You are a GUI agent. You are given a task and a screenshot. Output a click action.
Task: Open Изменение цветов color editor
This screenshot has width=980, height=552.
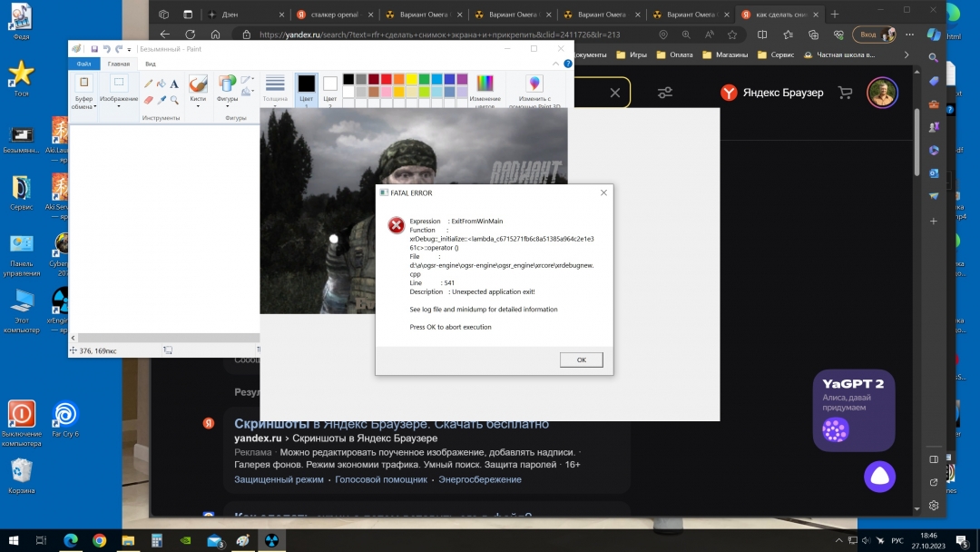click(485, 90)
